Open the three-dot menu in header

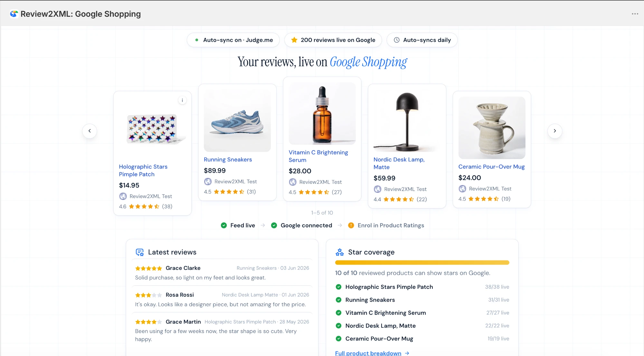point(635,14)
